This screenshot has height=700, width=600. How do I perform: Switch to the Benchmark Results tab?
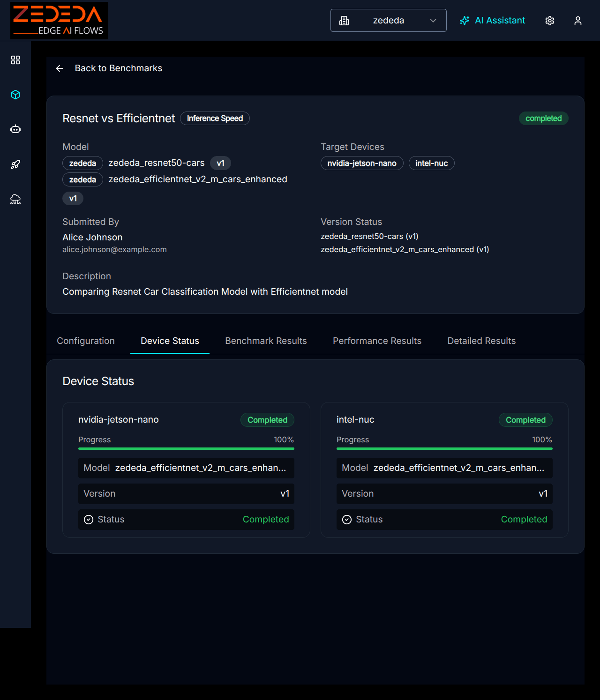pos(266,341)
